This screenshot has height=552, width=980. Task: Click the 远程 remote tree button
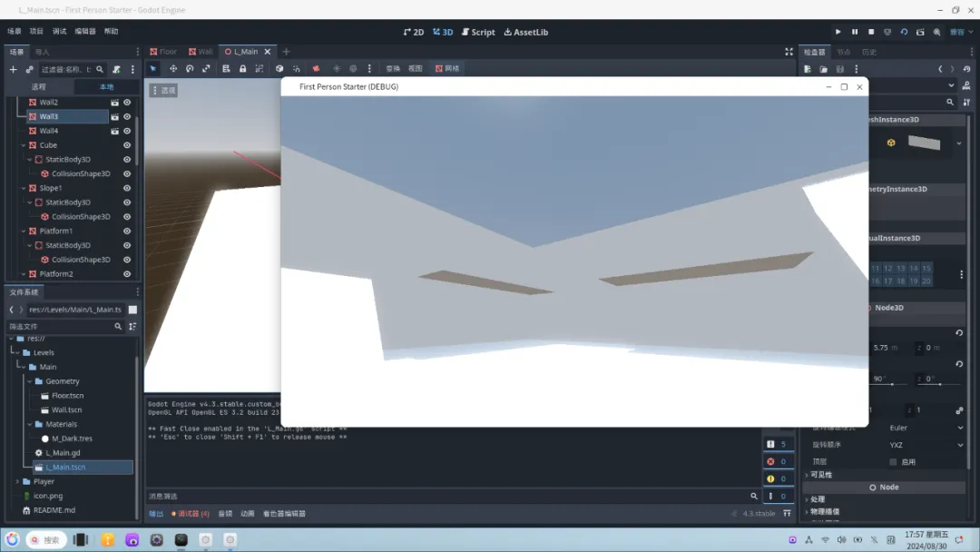pos(39,87)
